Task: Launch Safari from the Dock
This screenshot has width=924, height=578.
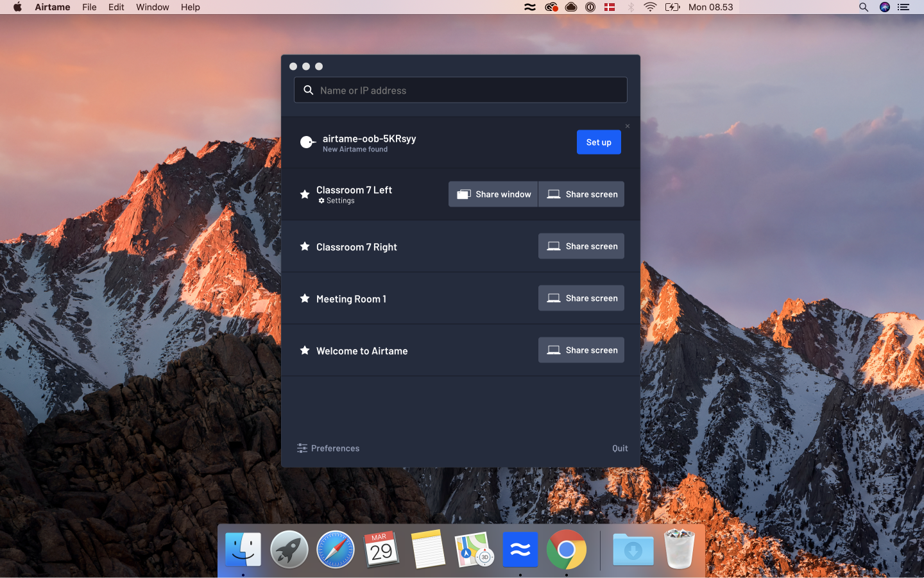Action: click(336, 550)
